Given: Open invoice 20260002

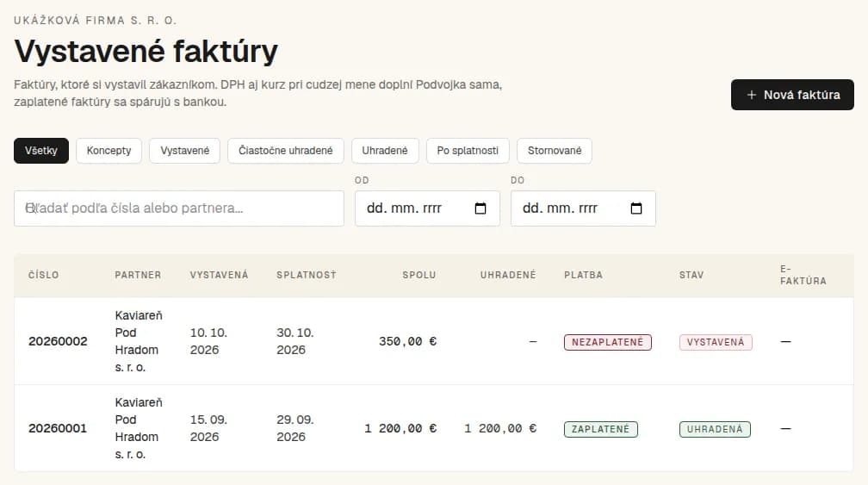Looking at the screenshot, I should [59, 341].
